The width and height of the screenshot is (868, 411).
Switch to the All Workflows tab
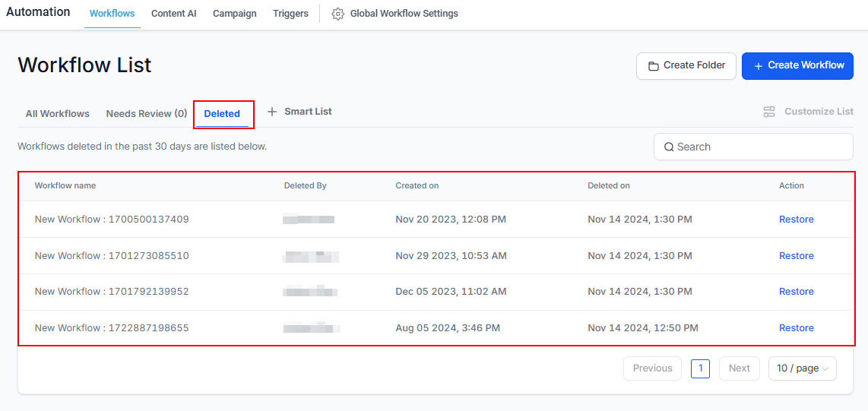pyautogui.click(x=58, y=114)
